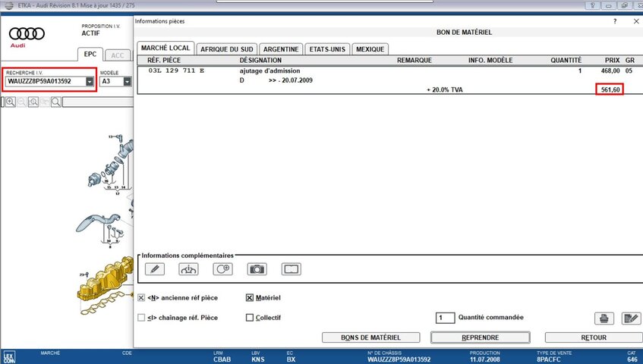The height and width of the screenshot is (364, 643).
Task: Toggle the <N> ancienne réf pièce checkbox
Action: click(141, 298)
